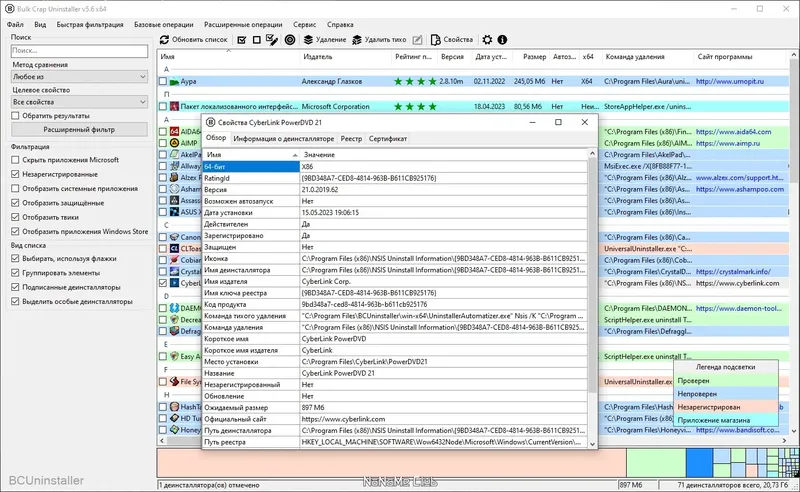This screenshot has width=800, height=492.
Task: Click the info circle toolbar icon
Action: [502, 39]
